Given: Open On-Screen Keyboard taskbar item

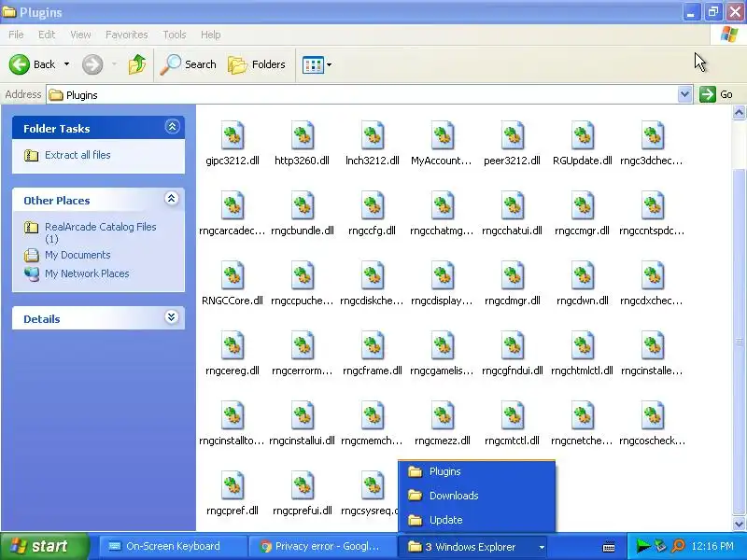Looking at the screenshot, I should [172, 546].
